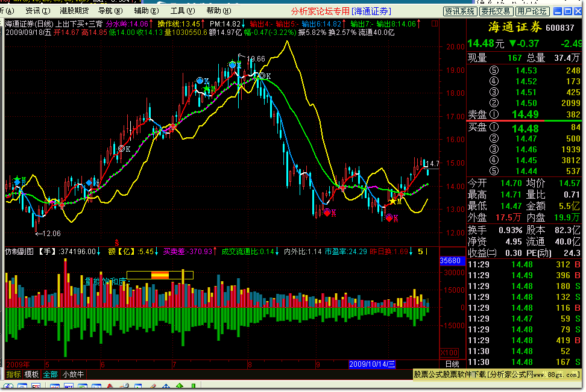Click the chart title 海通证券(日线) 上出下买+三背
Screen dimensions: 586x392
pyautogui.click(x=54, y=24)
